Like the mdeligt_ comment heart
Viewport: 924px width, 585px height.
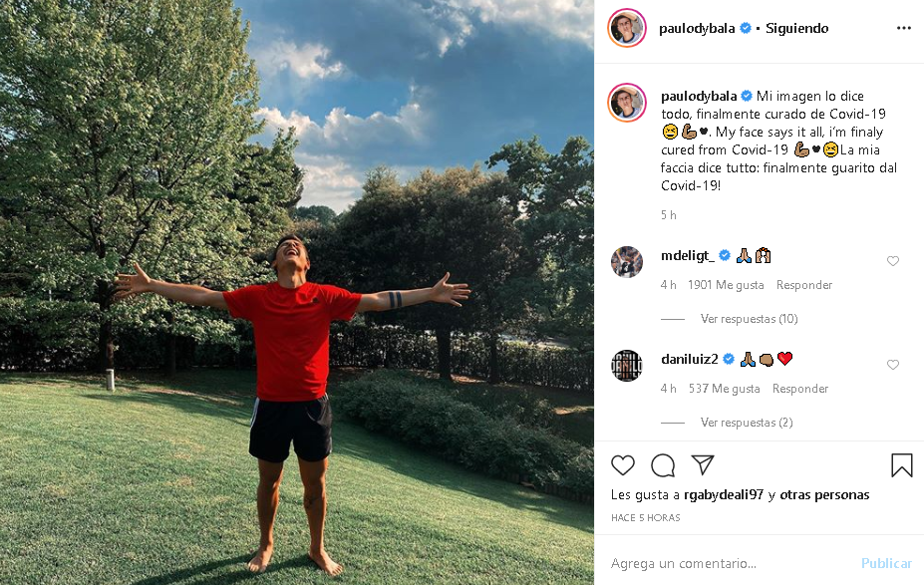tap(893, 261)
